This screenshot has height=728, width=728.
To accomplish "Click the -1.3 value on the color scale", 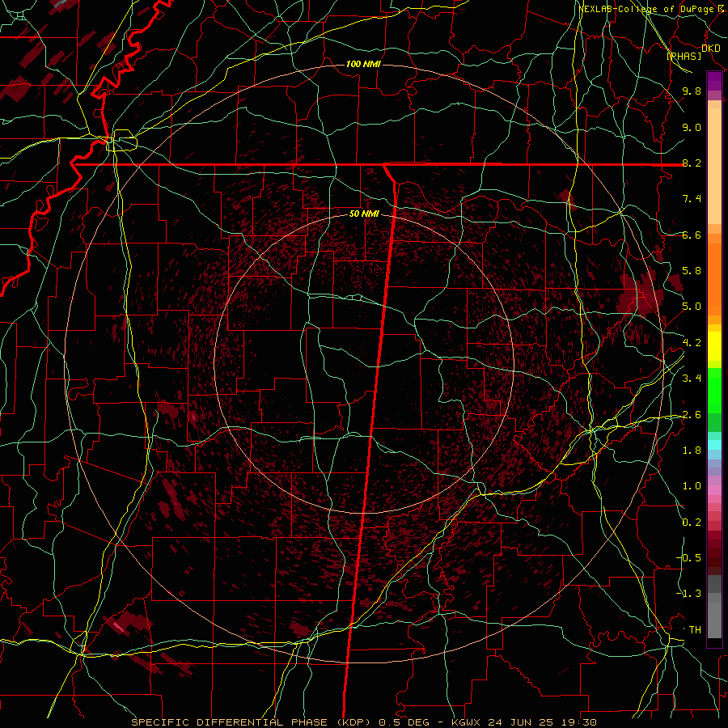I will (688, 594).
